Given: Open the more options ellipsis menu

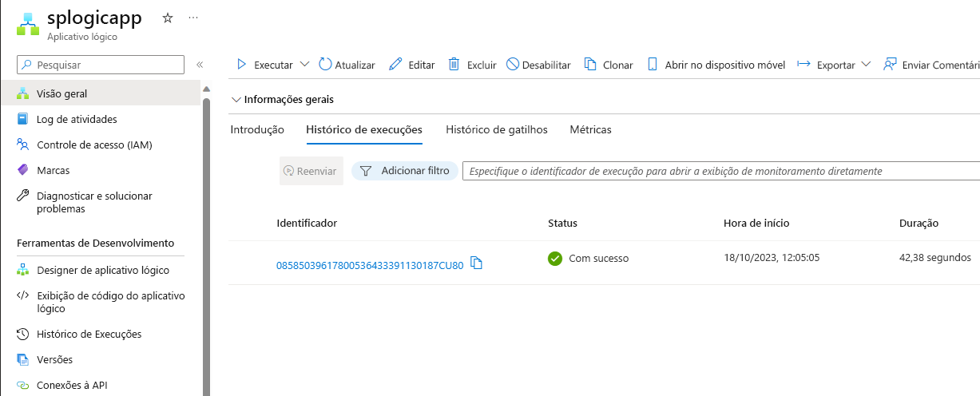Looking at the screenshot, I should (193, 18).
